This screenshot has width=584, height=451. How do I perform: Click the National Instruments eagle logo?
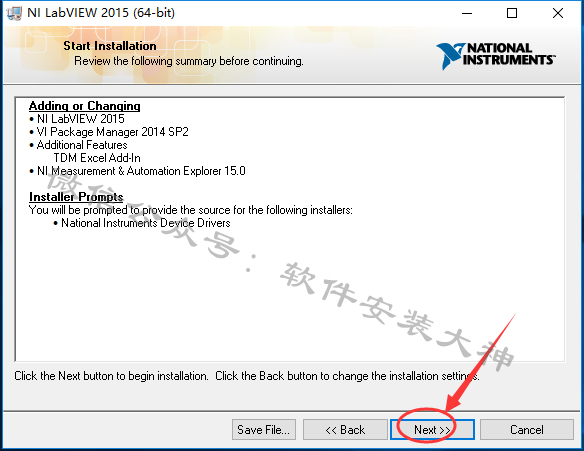pyautogui.click(x=450, y=55)
